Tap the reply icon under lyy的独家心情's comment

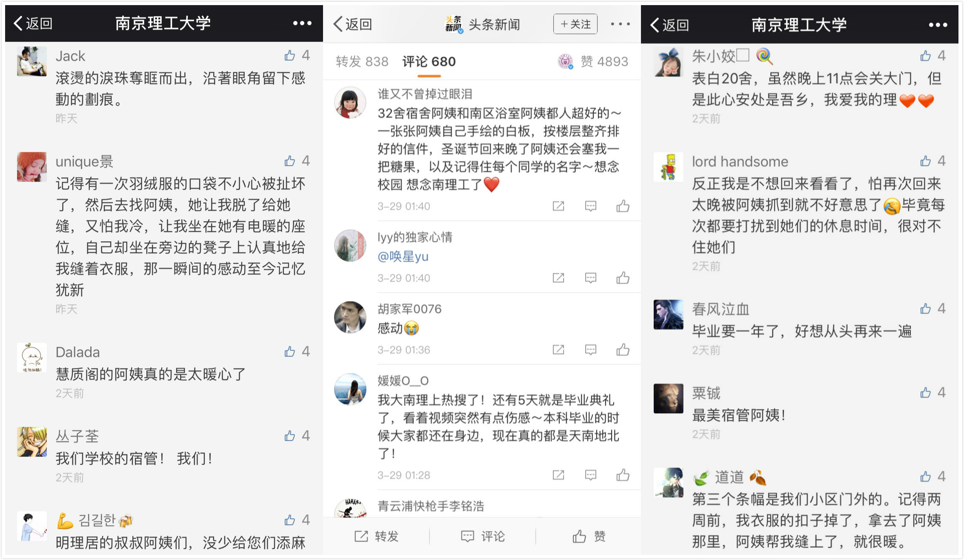[x=590, y=278]
